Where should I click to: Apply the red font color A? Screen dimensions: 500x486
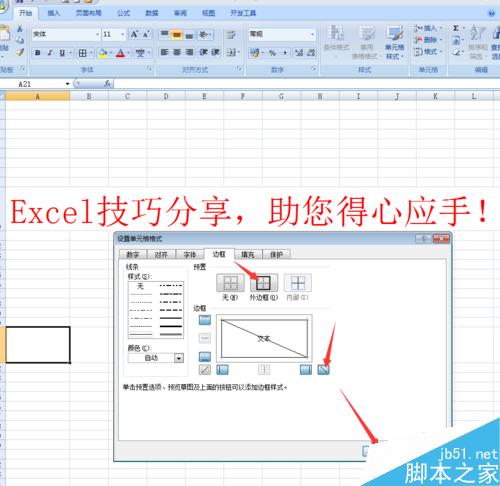click(120, 53)
